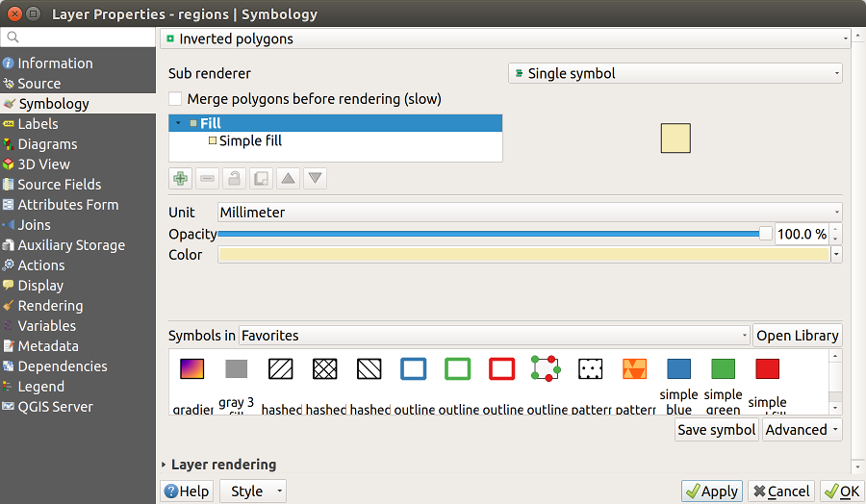Screen dimensions: 866x504
Task: Click the green add symbol layer button
Action: click(180, 178)
